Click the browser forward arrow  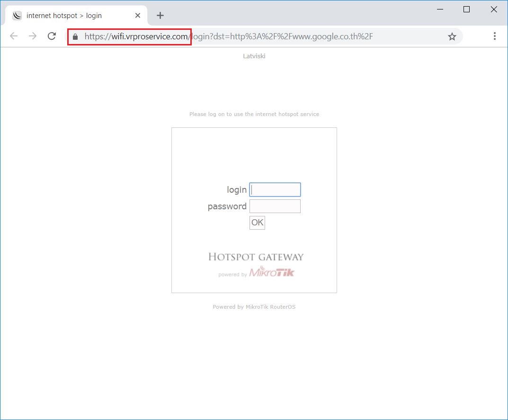[x=33, y=36]
